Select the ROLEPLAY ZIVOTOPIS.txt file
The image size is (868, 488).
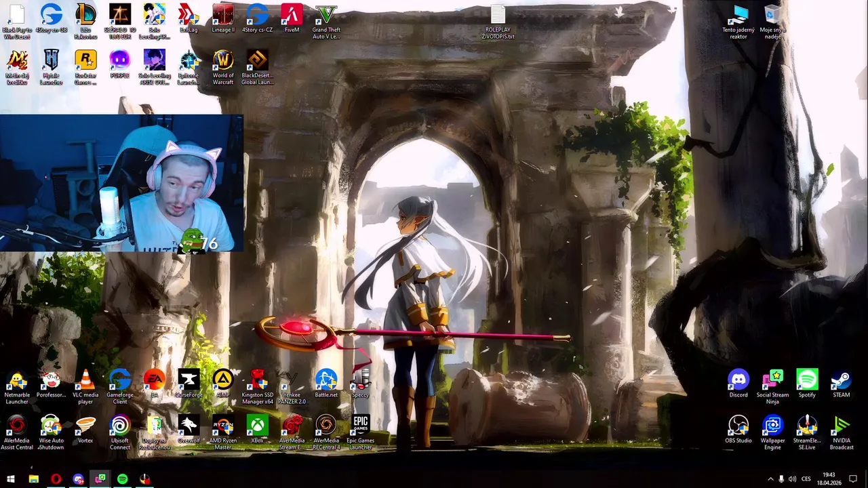click(498, 22)
